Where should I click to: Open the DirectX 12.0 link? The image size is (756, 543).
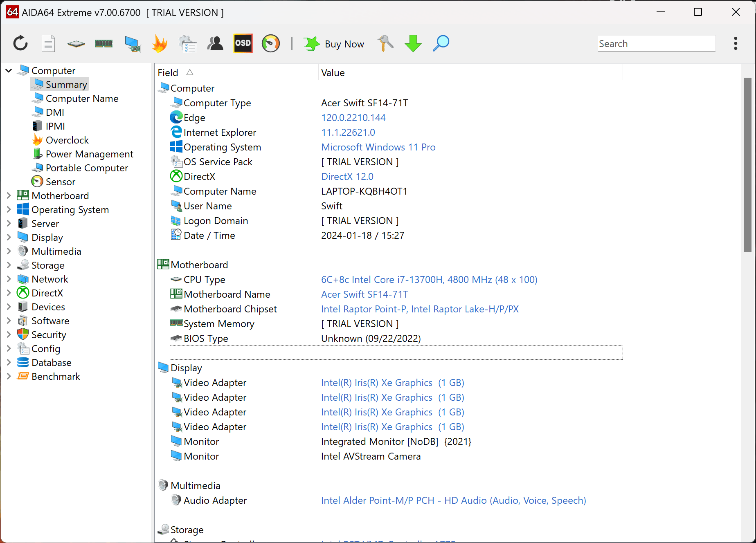347,177
